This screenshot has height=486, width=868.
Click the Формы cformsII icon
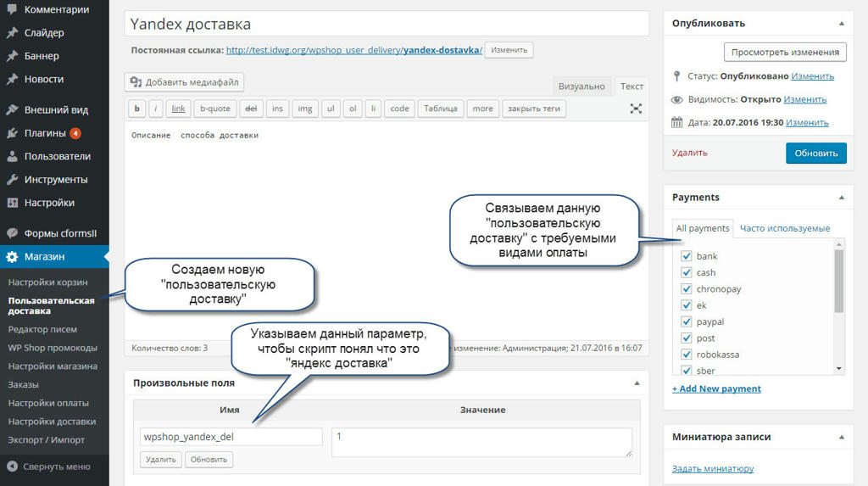click(x=12, y=233)
